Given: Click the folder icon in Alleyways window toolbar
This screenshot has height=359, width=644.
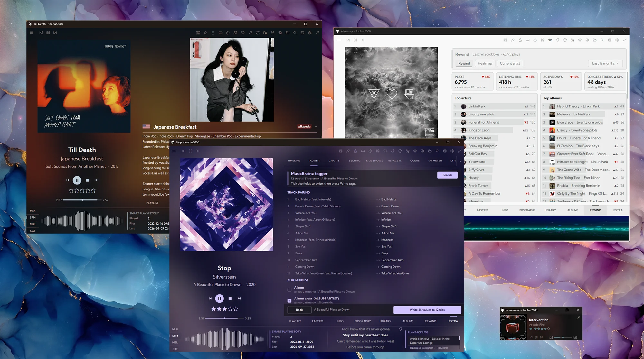Looking at the screenshot, I should pos(595,40).
